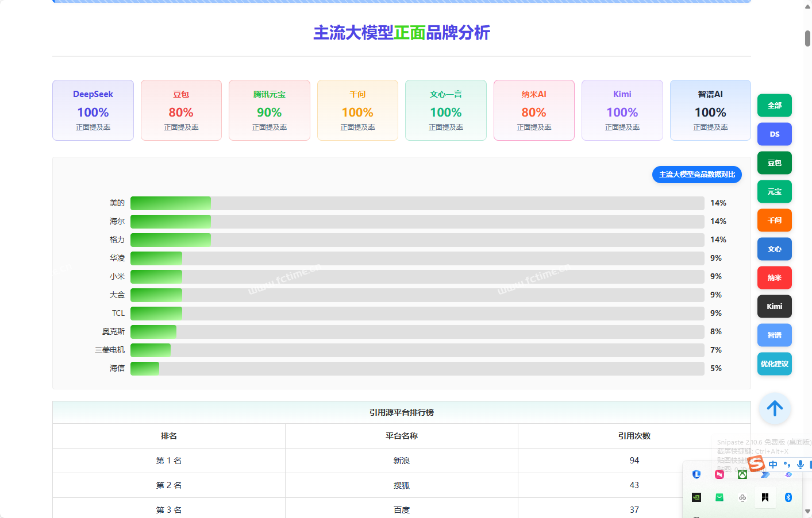
Task: Click the page scroll down arrow
Action: point(807,511)
